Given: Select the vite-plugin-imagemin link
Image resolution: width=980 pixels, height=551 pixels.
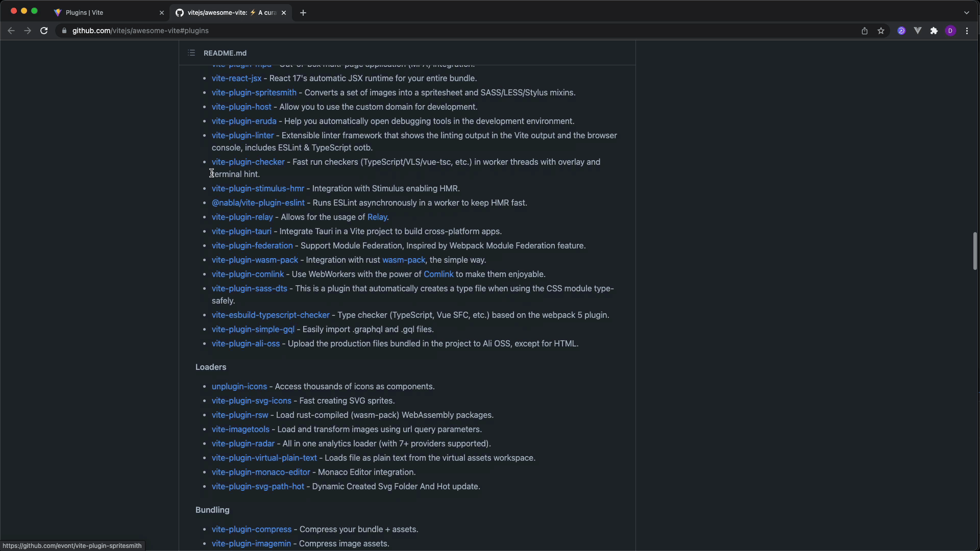Looking at the screenshot, I should click(251, 543).
